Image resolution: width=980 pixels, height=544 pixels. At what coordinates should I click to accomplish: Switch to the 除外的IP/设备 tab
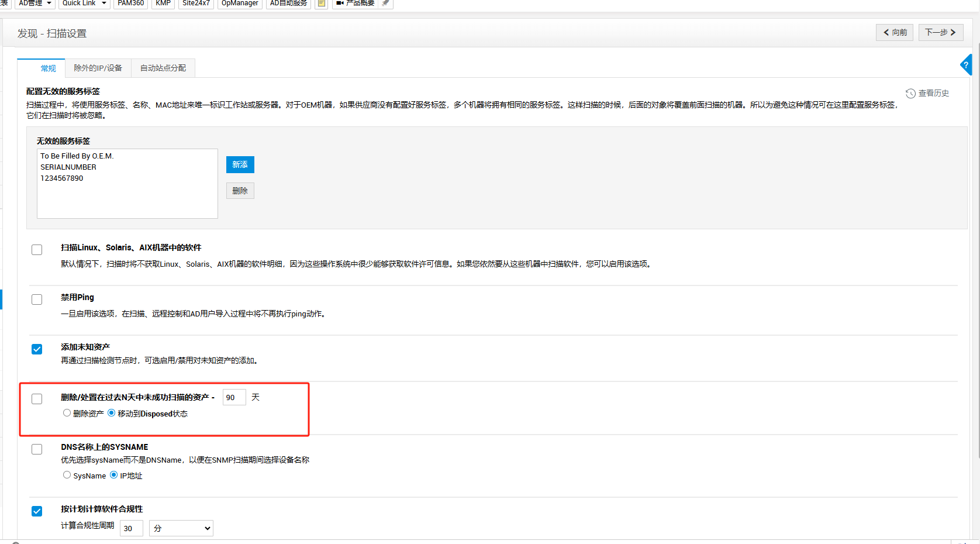pyautogui.click(x=98, y=68)
